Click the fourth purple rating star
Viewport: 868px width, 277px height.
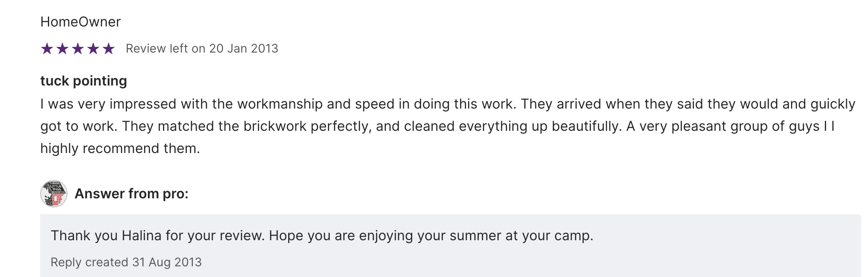click(93, 49)
